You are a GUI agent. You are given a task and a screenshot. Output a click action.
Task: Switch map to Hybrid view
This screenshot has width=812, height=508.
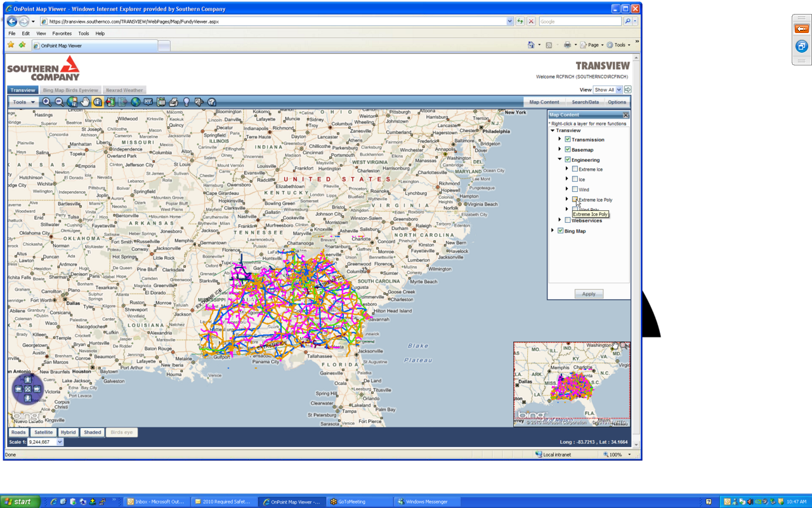point(68,432)
